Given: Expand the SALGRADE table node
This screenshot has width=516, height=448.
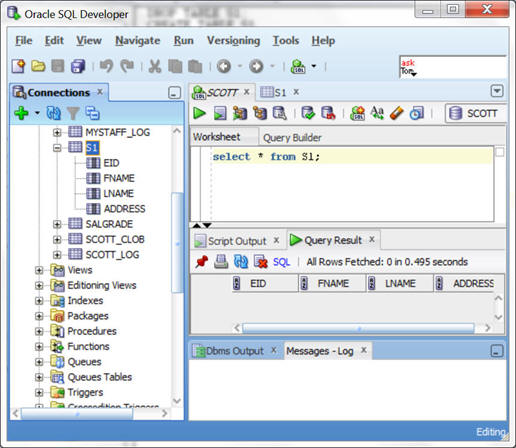Looking at the screenshot, I should [x=57, y=224].
